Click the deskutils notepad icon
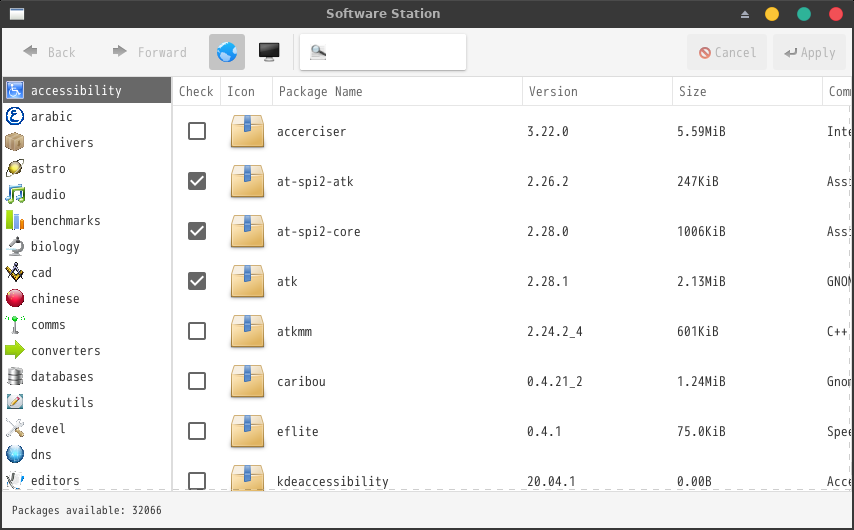The height and width of the screenshot is (530, 854). click(15, 402)
